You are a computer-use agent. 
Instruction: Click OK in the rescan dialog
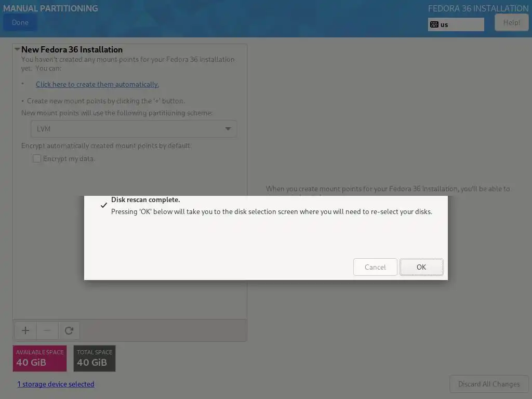tap(421, 267)
